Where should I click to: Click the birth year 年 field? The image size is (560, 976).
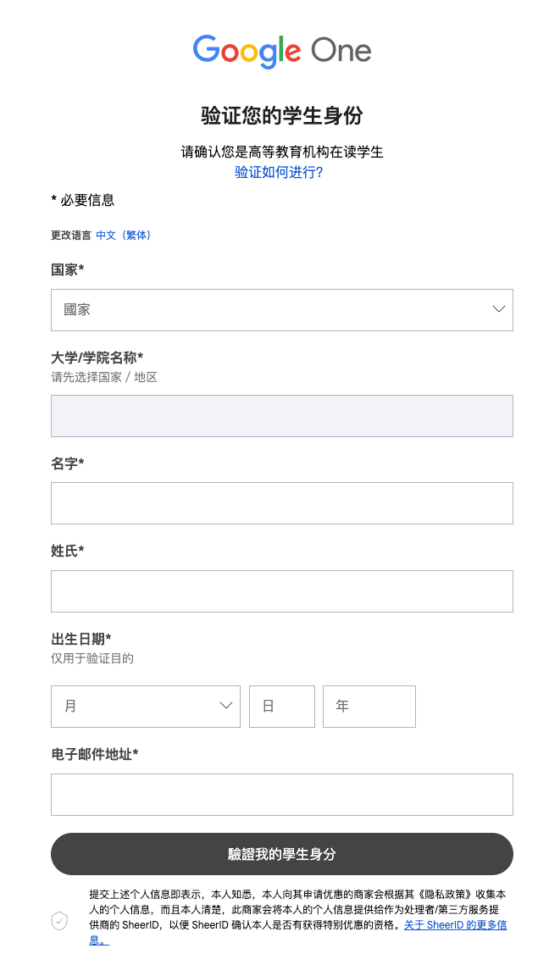[x=369, y=707]
